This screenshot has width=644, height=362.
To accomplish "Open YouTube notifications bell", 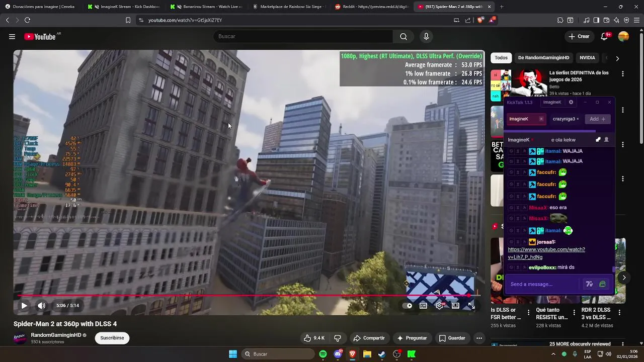I will tap(605, 36).
